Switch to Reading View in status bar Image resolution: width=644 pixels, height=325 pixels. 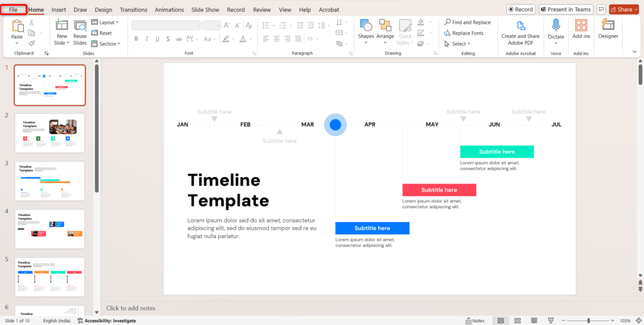point(534,321)
